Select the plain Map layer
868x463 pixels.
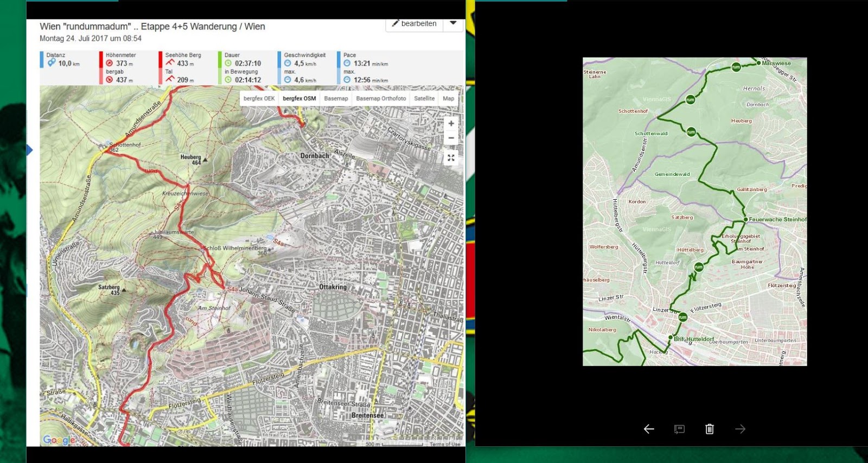pyautogui.click(x=448, y=98)
